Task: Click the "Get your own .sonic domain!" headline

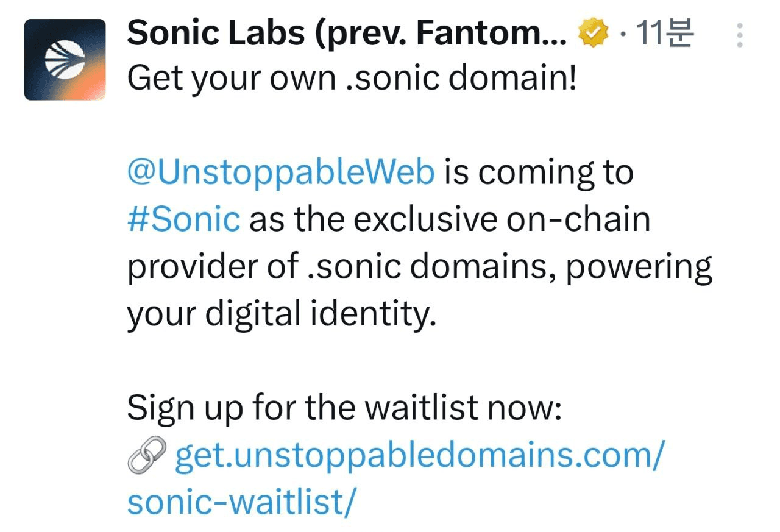Action: [351, 80]
